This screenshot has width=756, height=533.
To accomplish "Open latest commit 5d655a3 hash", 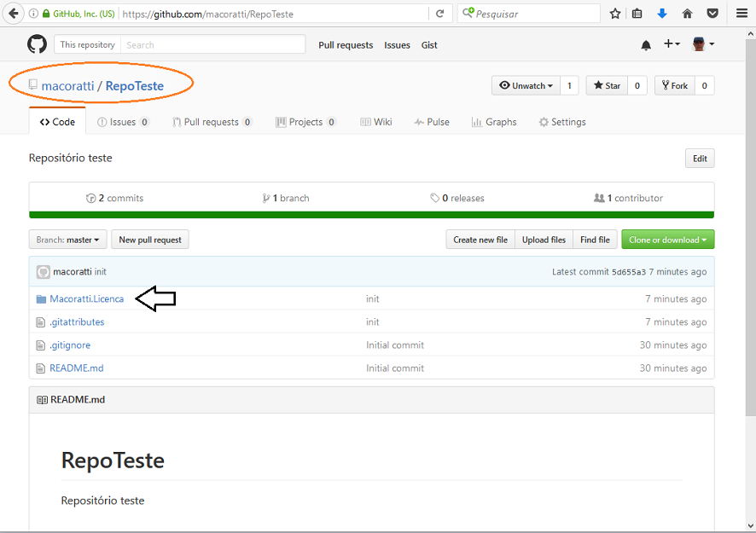I will [629, 272].
